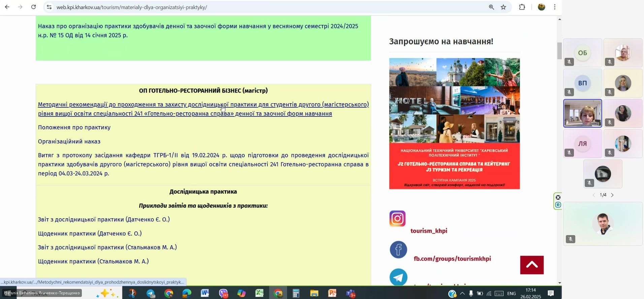Image resolution: width=644 pixels, height=299 pixels.
Task: Switch ENG keyboard language indicator
Action: click(511, 294)
